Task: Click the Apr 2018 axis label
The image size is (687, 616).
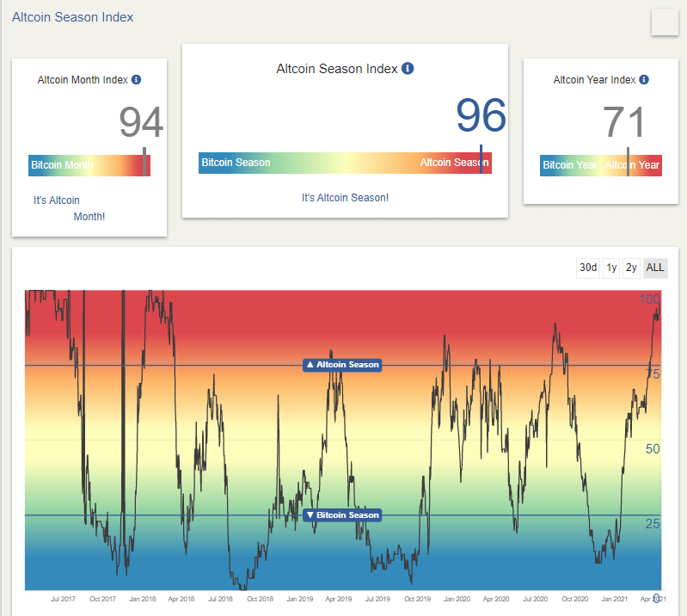Action: pyautogui.click(x=181, y=599)
